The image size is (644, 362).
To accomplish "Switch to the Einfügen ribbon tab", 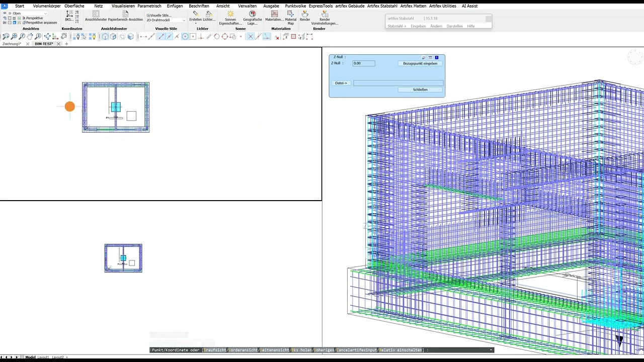I will coord(175,6).
